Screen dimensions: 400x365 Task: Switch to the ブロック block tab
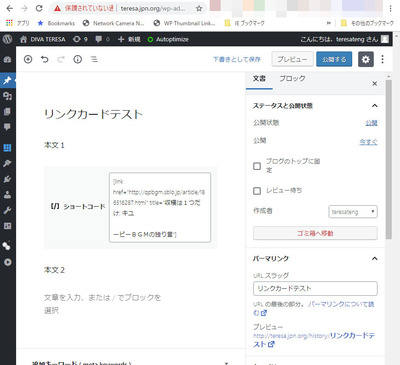coord(292,79)
